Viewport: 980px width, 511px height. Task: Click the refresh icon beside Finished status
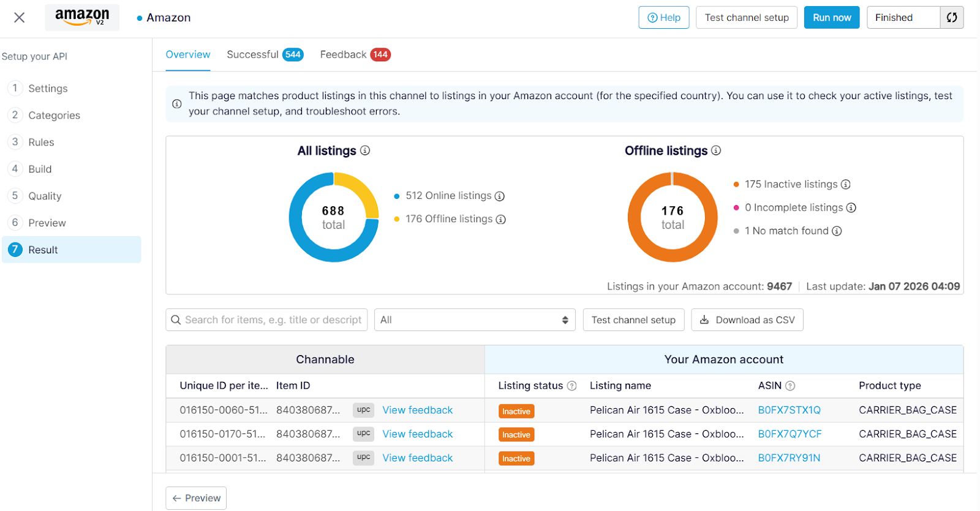point(952,18)
